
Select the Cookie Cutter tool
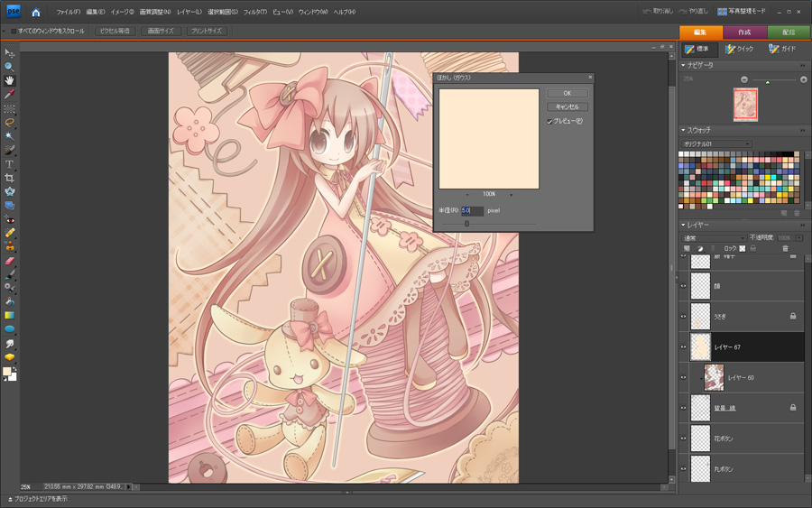(9, 191)
